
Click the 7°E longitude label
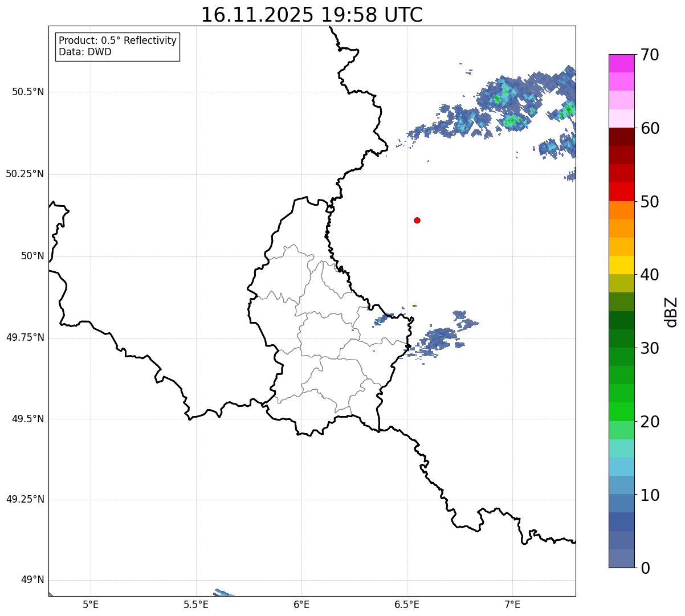point(512,604)
